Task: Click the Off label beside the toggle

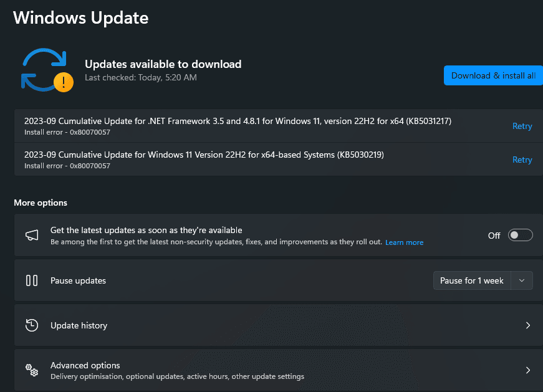Action: (494, 236)
